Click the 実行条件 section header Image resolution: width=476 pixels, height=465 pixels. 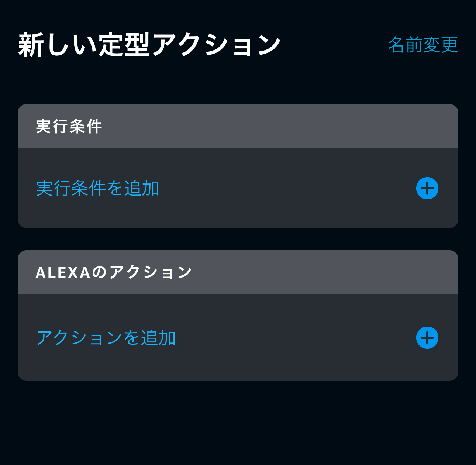pos(238,127)
